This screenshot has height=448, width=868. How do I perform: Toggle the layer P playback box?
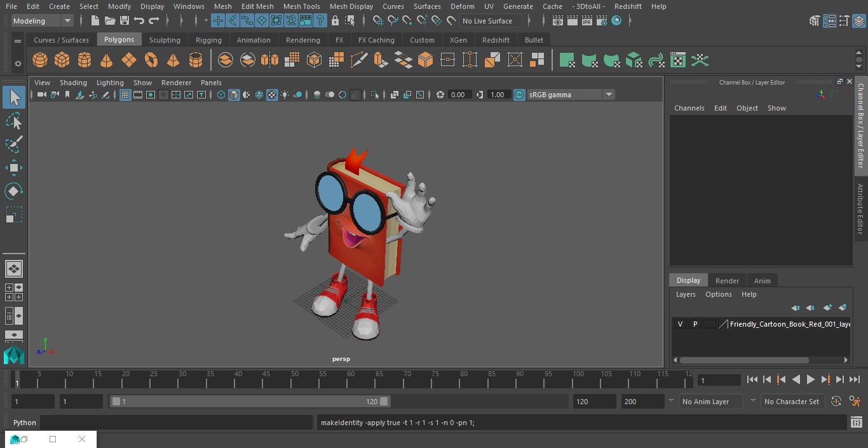[x=695, y=324]
